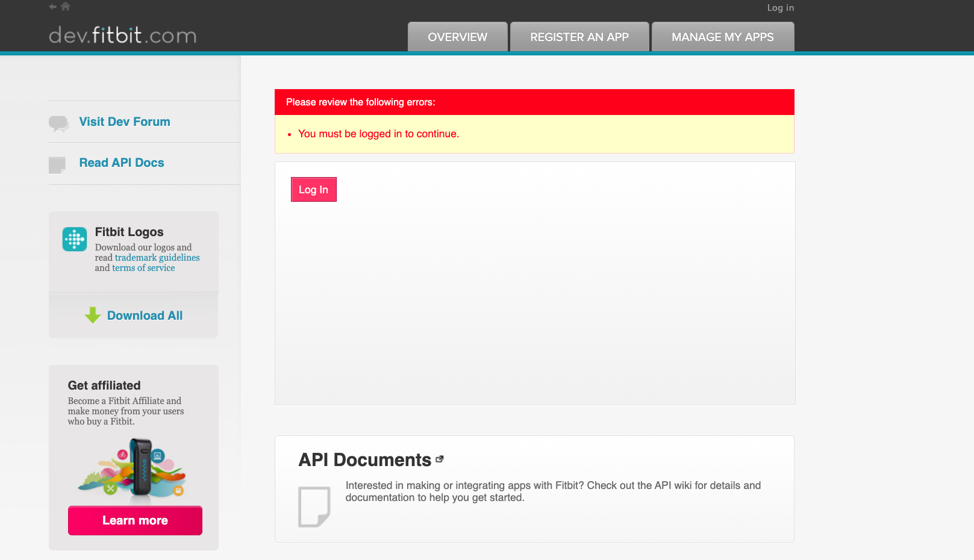Open the Overview tab
974x560 pixels.
coord(457,37)
